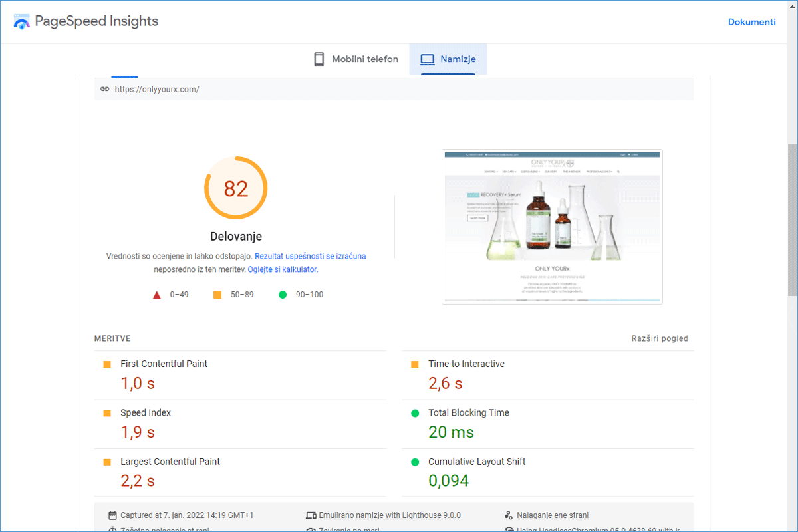This screenshot has height=532, width=798.
Task: Click the Time to Interactive metric label
Action: (x=466, y=364)
